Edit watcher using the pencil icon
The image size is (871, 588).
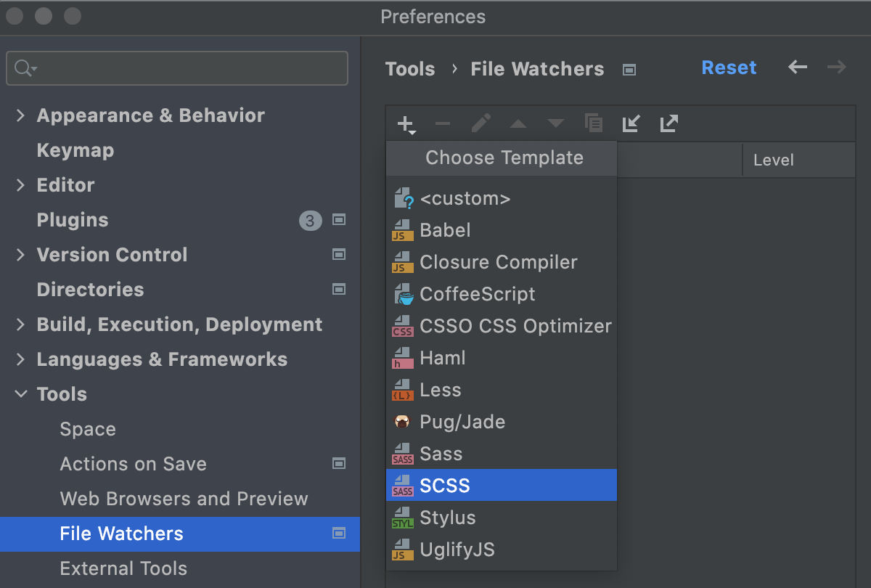point(481,123)
